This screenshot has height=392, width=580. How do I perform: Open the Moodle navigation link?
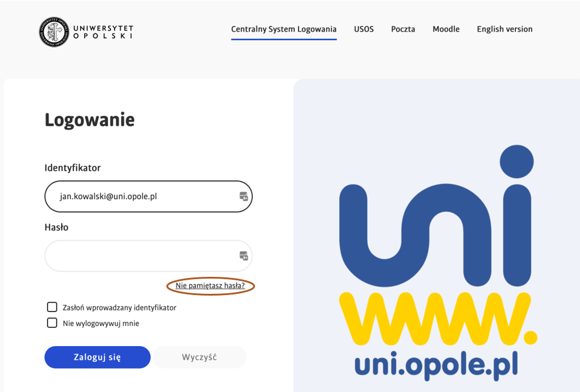click(x=446, y=29)
